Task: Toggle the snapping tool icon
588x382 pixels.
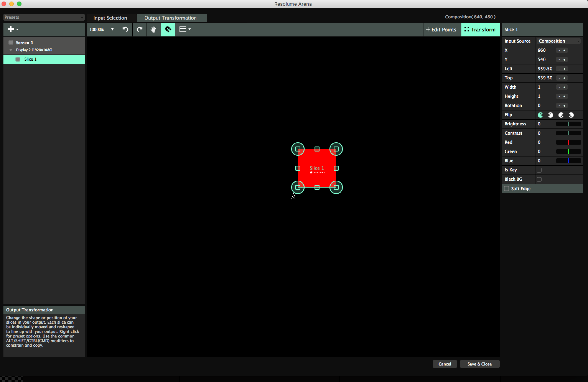Action: pyautogui.click(x=168, y=29)
